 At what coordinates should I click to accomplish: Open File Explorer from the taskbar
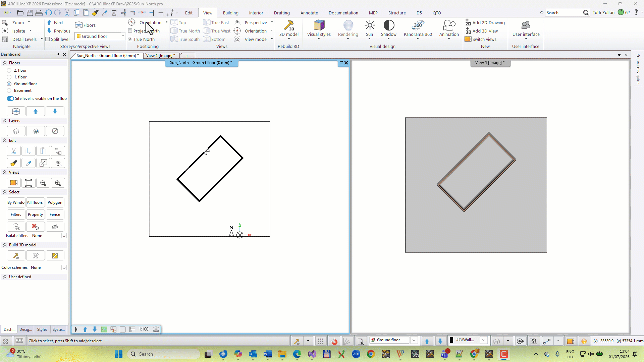(282, 354)
